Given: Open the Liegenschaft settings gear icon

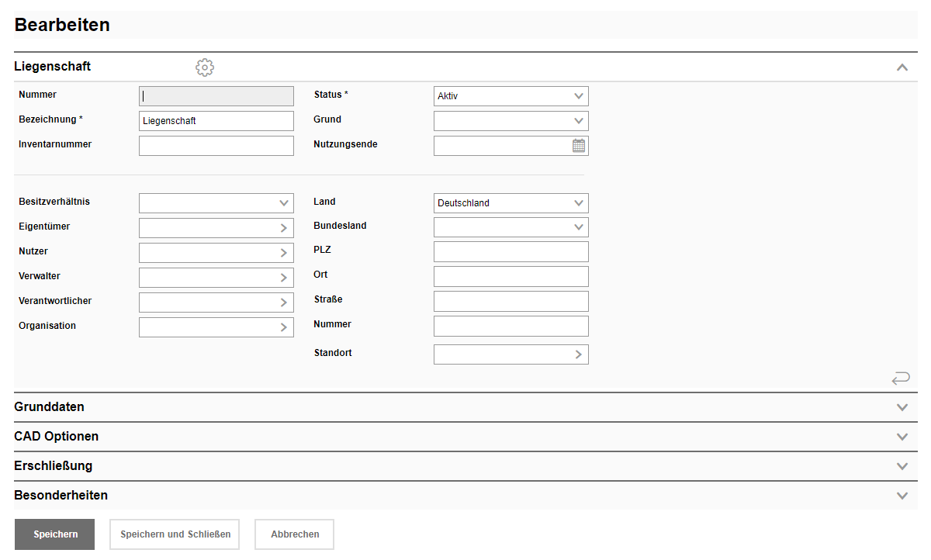Looking at the screenshot, I should (205, 67).
